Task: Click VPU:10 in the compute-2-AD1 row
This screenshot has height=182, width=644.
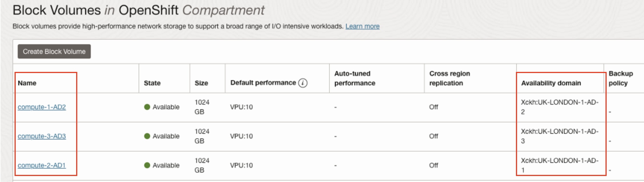Action: 241,165
